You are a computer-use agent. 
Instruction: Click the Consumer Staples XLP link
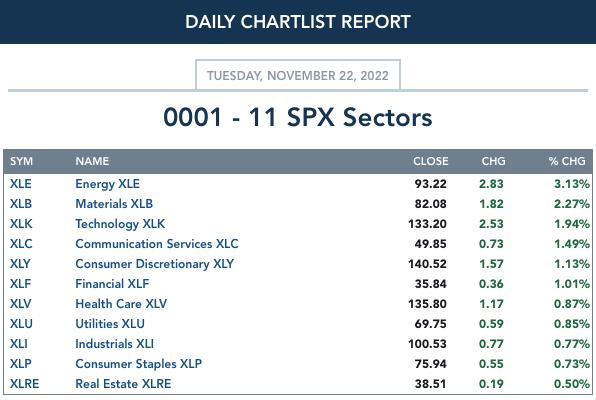click(x=138, y=364)
